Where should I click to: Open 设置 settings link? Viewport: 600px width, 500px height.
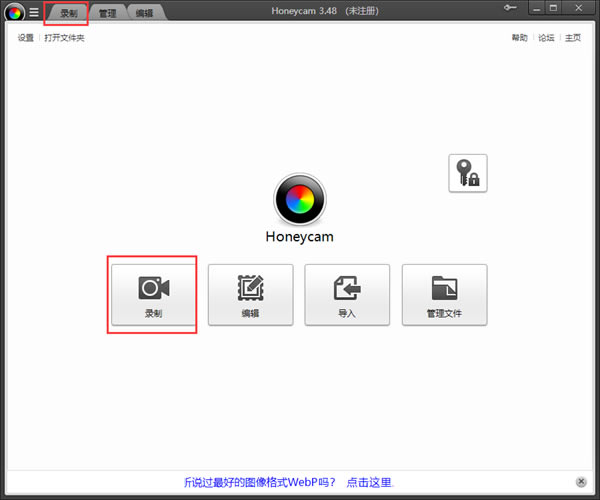(x=26, y=37)
